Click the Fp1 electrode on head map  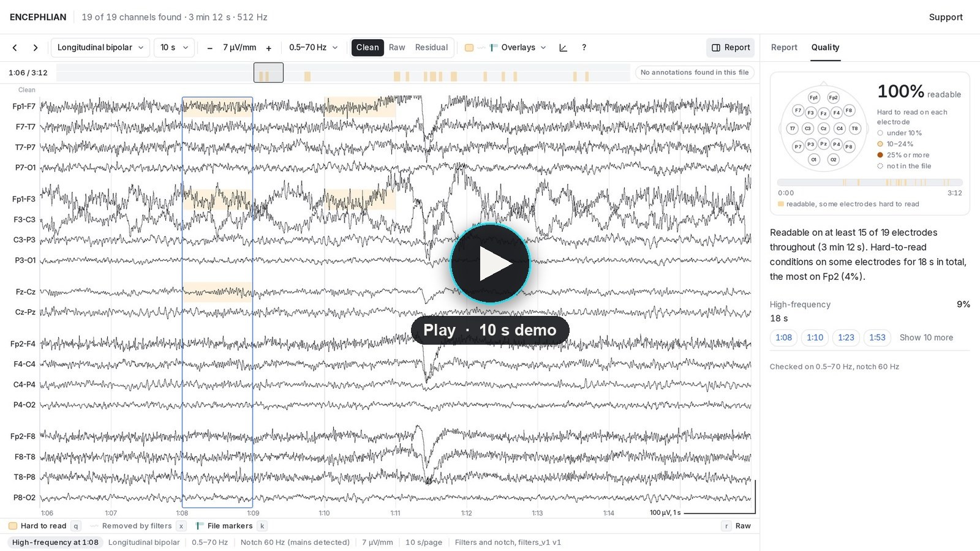[813, 97]
